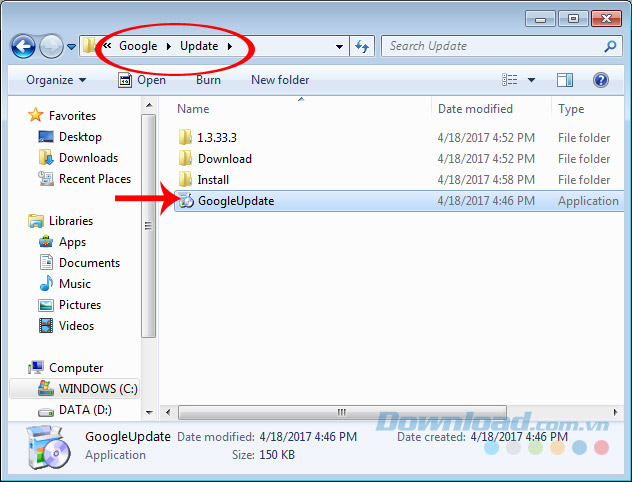Open the Videos library
Screen dimensions: 632x482
66,326
